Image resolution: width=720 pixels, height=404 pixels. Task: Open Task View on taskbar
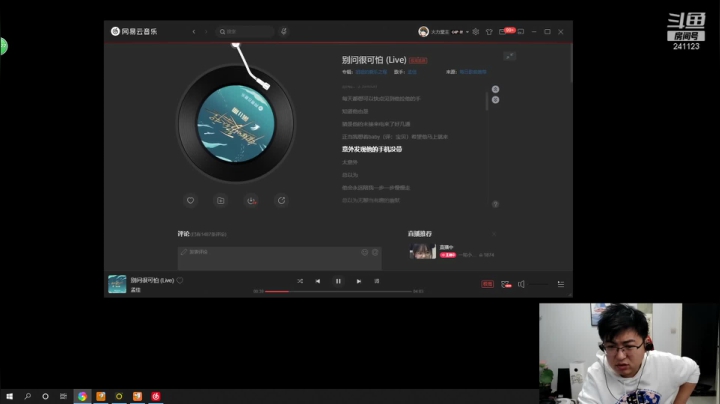coord(63,396)
